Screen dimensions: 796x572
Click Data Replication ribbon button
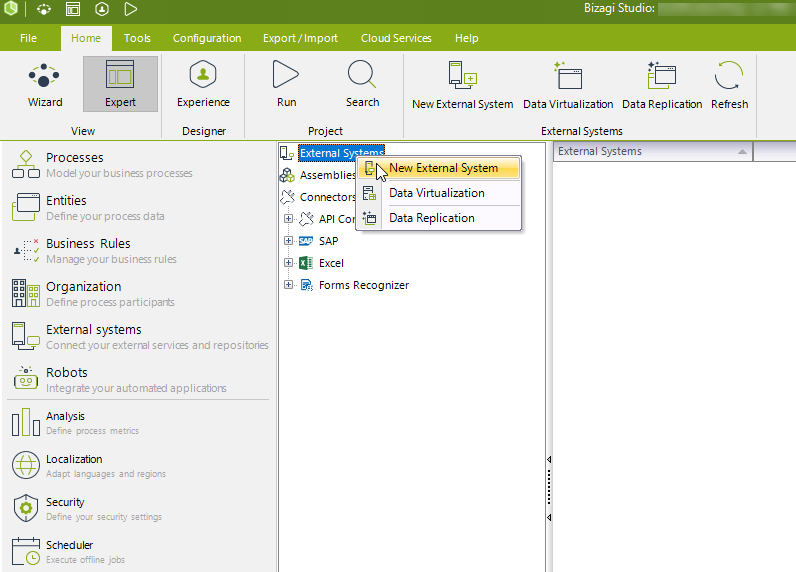pos(662,85)
